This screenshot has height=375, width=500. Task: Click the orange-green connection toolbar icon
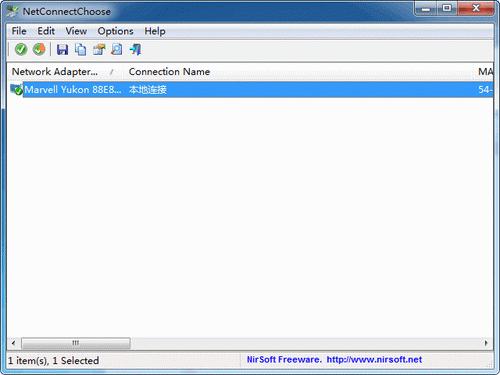click(x=39, y=50)
